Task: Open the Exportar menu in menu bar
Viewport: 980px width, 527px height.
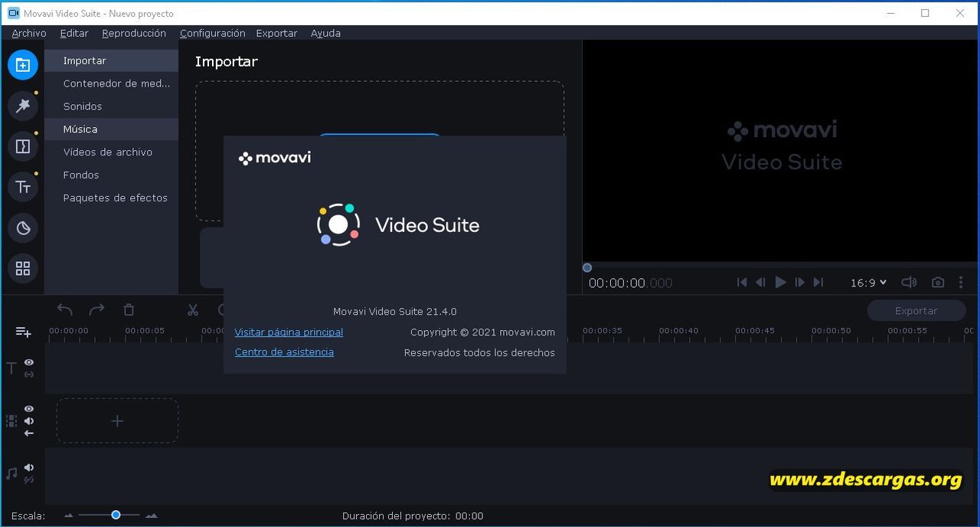Action: click(x=276, y=33)
